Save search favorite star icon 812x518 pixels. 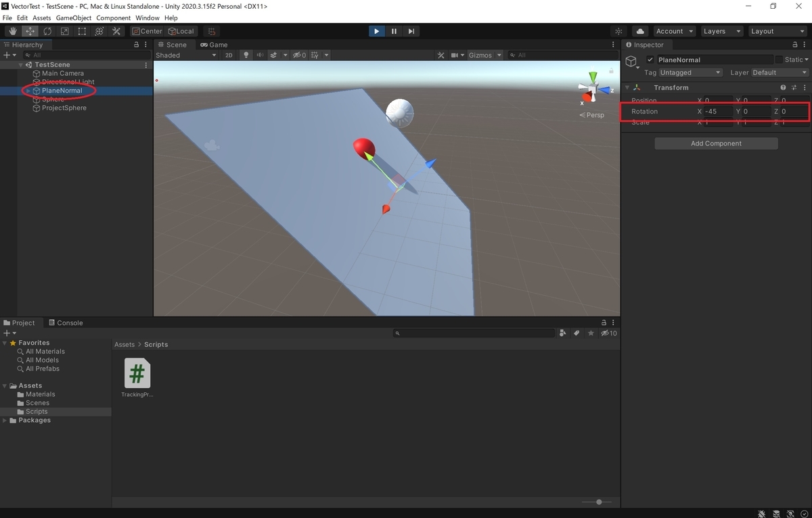(591, 333)
